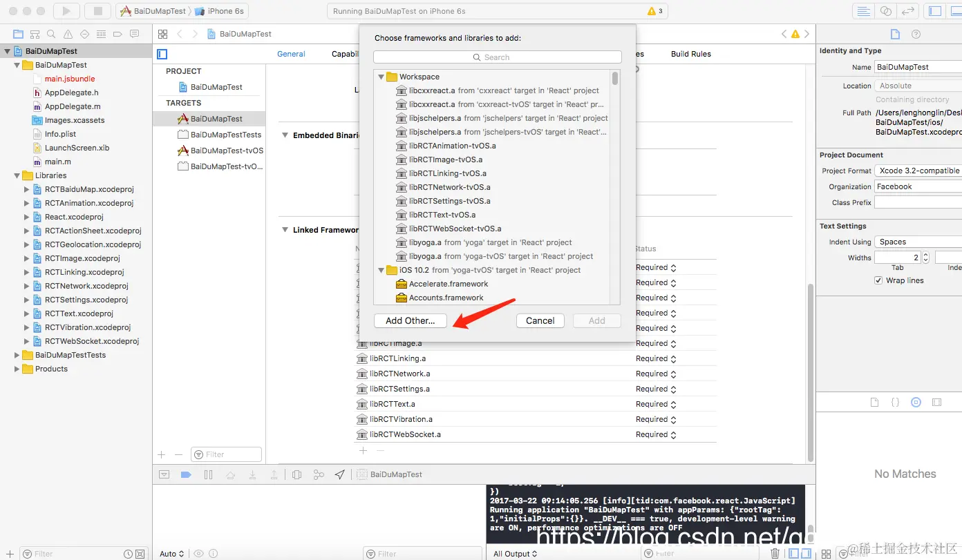
Task: Switch to the Build Rules tab
Action: 691,54
